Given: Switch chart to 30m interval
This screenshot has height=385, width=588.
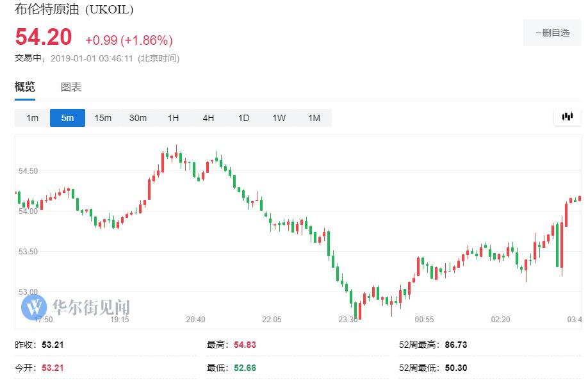Looking at the screenshot, I should pos(138,118).
